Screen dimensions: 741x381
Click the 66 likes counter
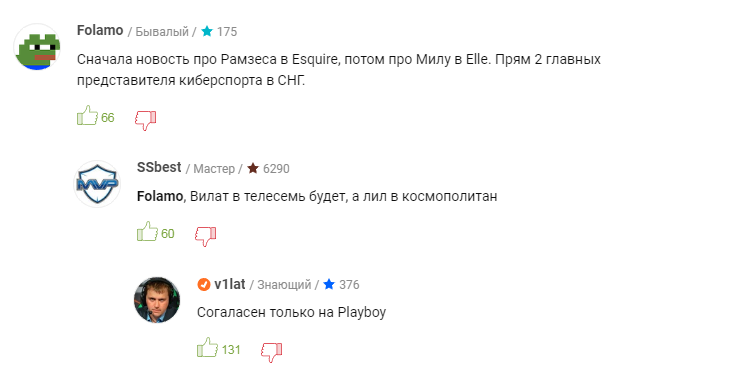click(108, 118)
